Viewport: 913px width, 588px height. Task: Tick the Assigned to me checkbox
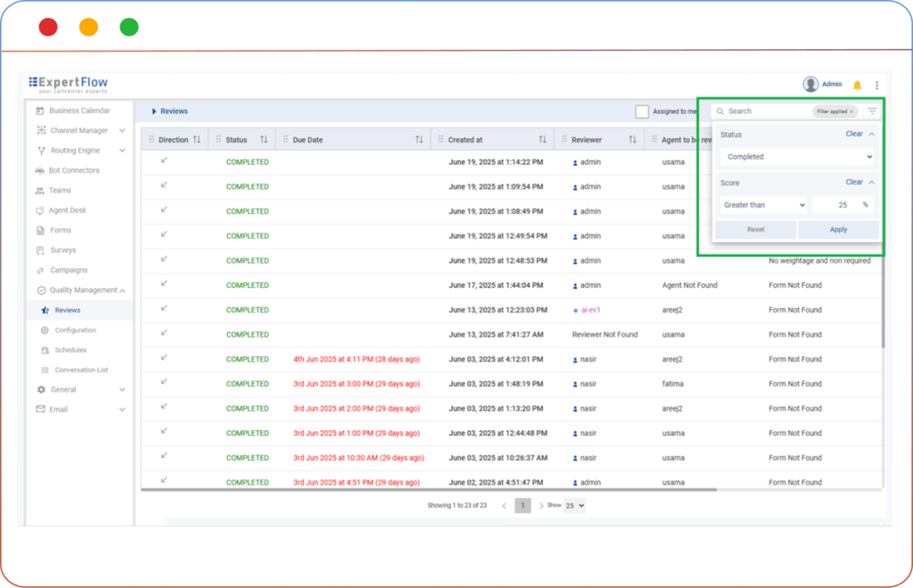tap(642, 111)
